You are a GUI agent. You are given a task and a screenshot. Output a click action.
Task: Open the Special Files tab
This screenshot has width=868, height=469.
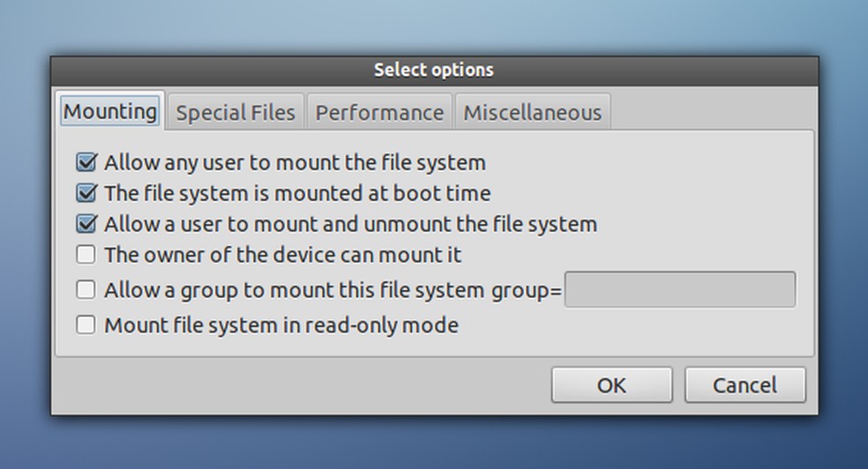tap(236, 113)
